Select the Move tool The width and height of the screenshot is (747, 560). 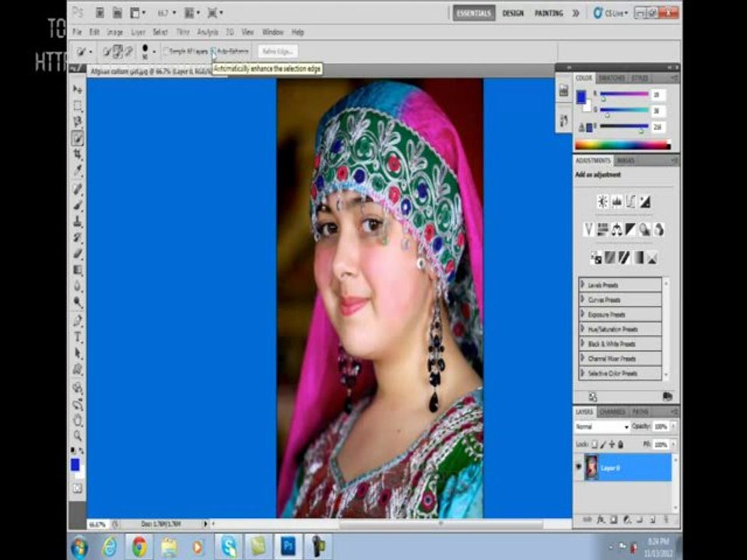[x=77, y=89]
